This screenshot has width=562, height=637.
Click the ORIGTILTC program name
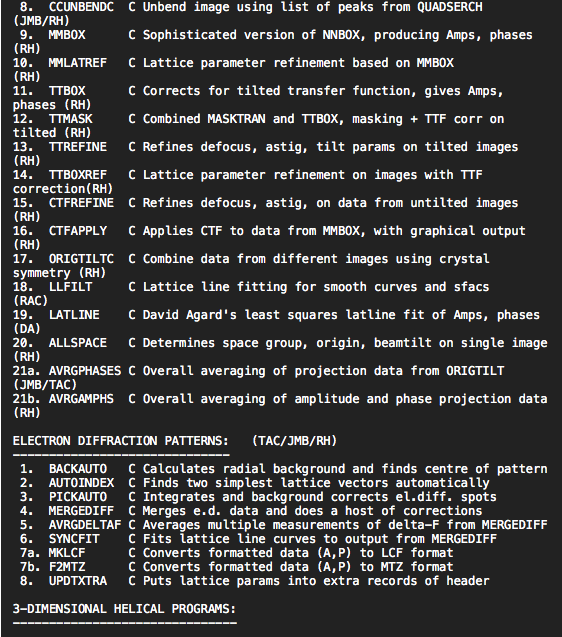[81, 259]
